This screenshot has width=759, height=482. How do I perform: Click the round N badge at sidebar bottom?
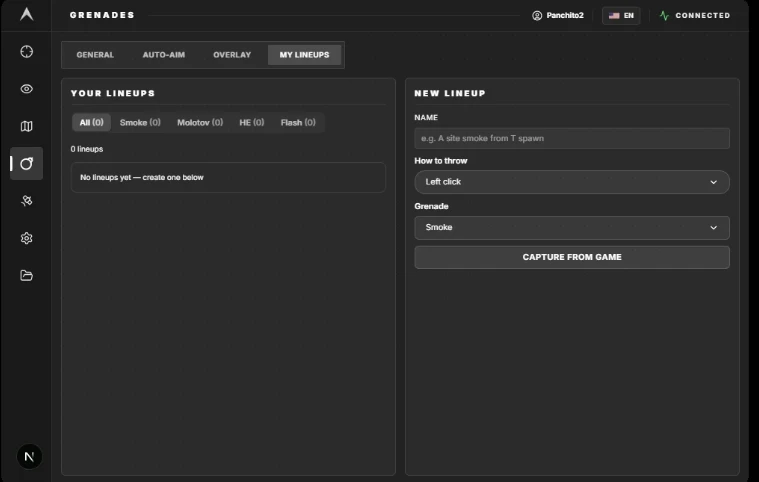[29, 456]
